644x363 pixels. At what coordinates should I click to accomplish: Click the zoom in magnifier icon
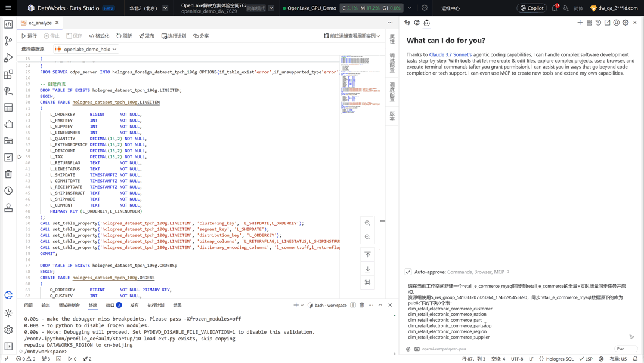(367, 223)
